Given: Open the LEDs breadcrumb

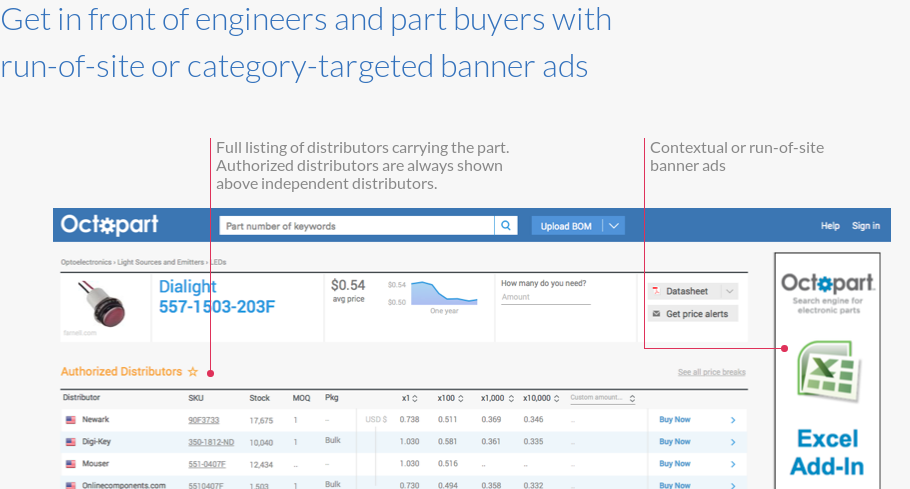Looking at the screenshot, I should pos(218,262).
